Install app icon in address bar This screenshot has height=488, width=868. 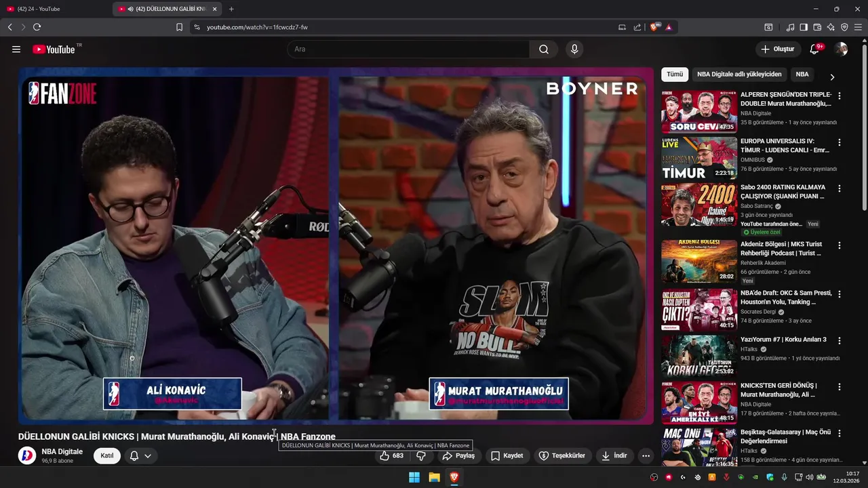pyautogui.click(x=622, y=27)
